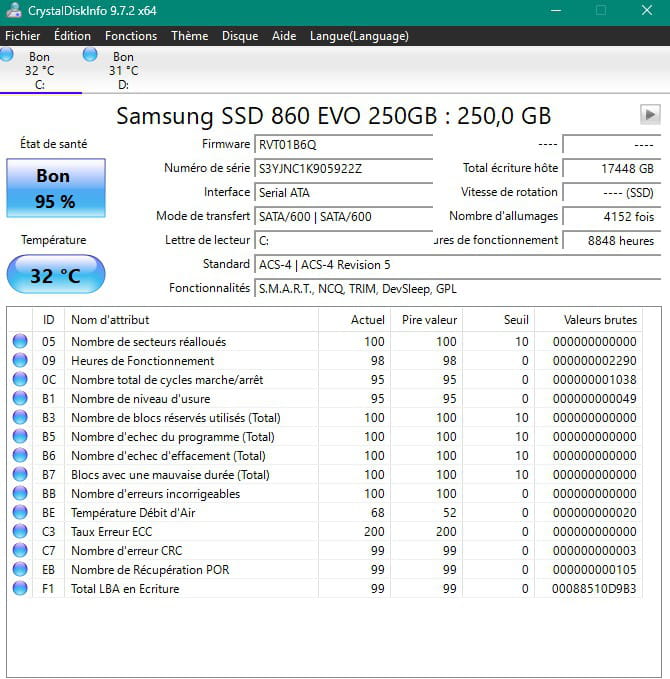The height and width of the screenshot is (679, 670).
Task: Click the CrystalDiskInfo app icon in title bar
Action: (12, 11)
